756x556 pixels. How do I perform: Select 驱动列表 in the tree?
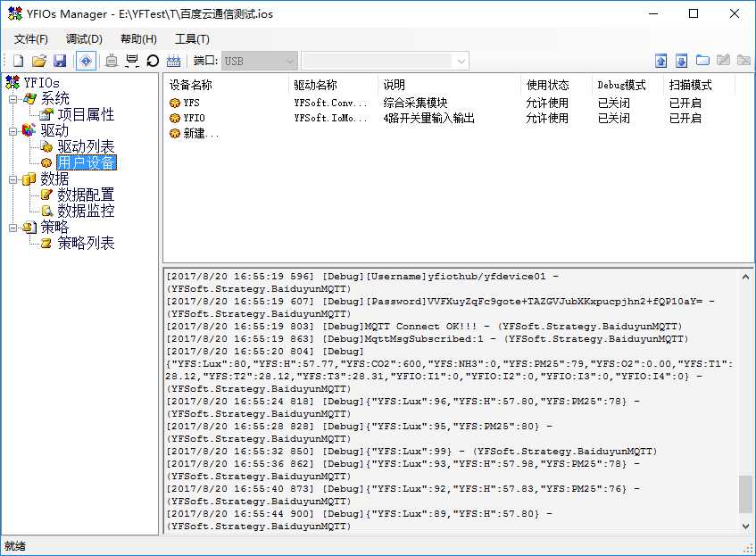point(86,146)
